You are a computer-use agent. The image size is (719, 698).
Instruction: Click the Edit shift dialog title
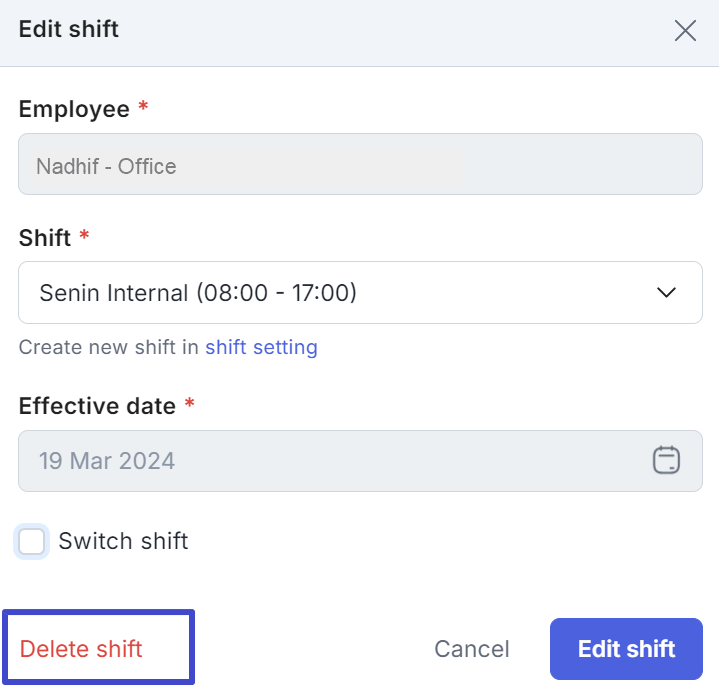[x=68, y=29]
